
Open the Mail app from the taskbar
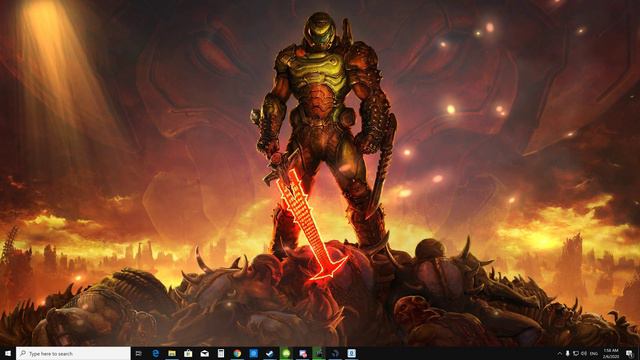(204, 353)
